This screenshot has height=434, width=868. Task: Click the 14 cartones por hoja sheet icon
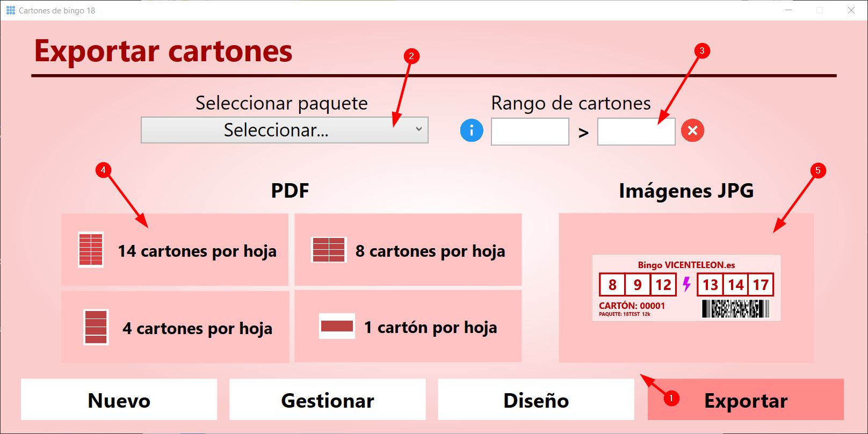(90, 250)
